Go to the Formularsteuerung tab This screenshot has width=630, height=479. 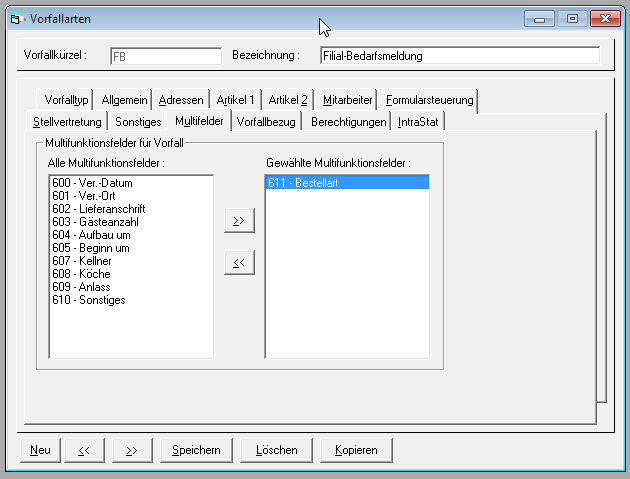(429, 100)
